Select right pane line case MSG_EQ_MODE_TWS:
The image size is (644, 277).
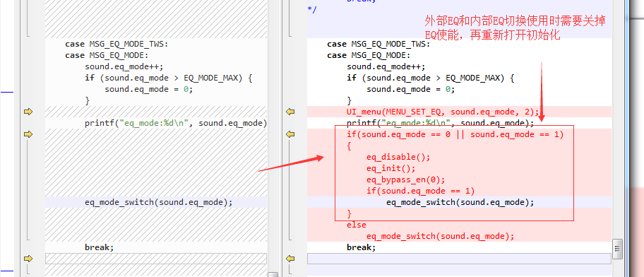(x=378, y=44)
